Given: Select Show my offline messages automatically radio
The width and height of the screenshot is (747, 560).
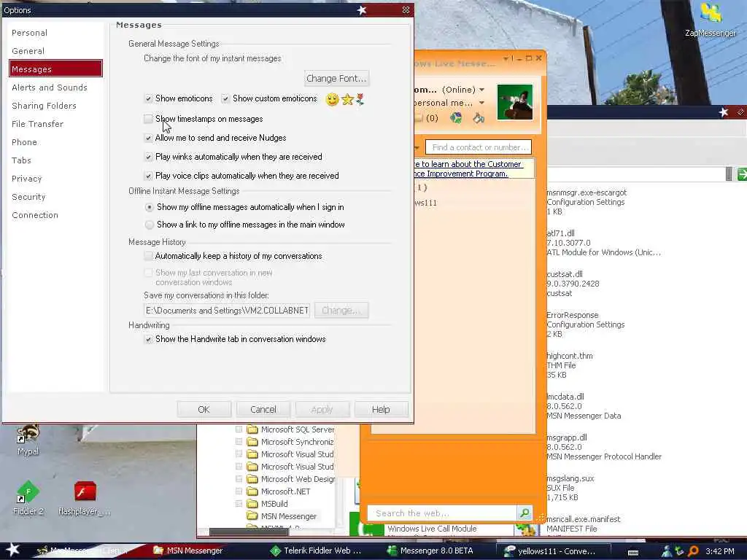Looking at the screenshot, I should point(149,207).
